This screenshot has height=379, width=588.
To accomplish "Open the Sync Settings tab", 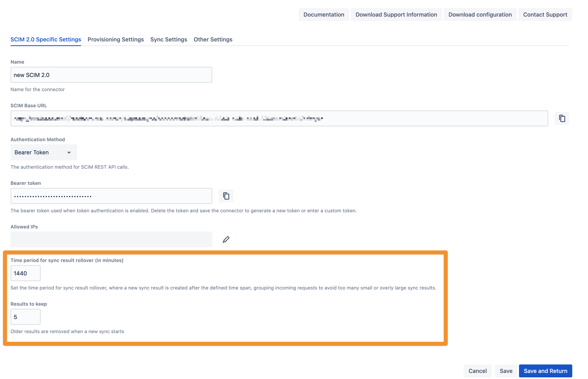I will point(168,39).
